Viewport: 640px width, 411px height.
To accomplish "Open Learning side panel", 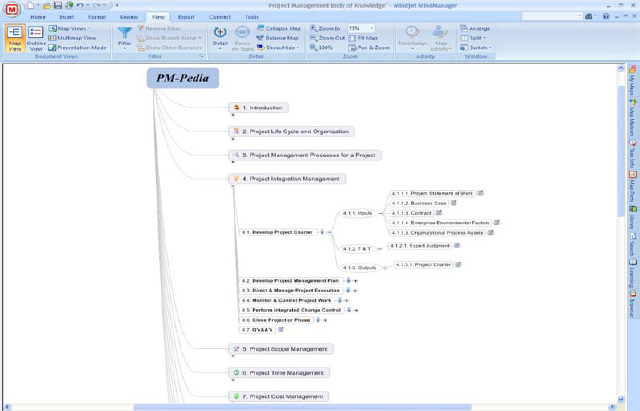I will [632, 273].
